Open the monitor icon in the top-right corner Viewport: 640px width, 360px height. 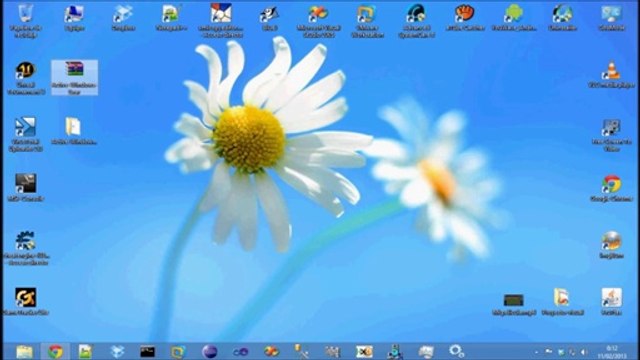pyautogui.click(x=611, y=17)
